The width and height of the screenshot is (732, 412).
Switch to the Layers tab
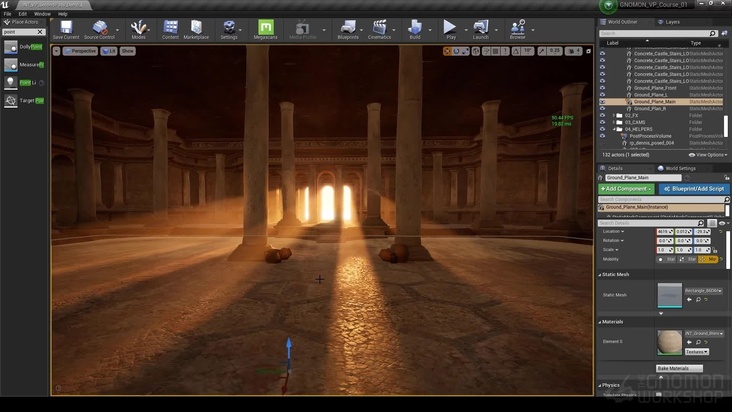pos(669,22)
